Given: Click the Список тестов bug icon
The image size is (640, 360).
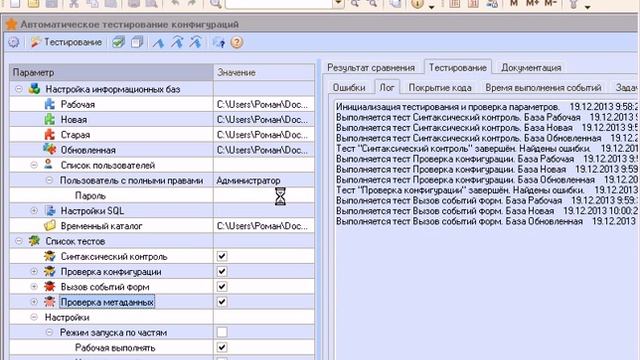Looking at the screenshot, I should pyautogui.click(x=34, y=241).
